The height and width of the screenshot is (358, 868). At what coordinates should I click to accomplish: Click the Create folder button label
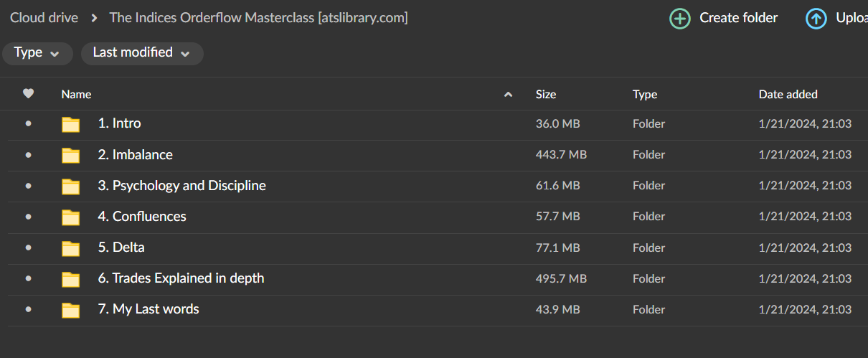tap(739, 18)
